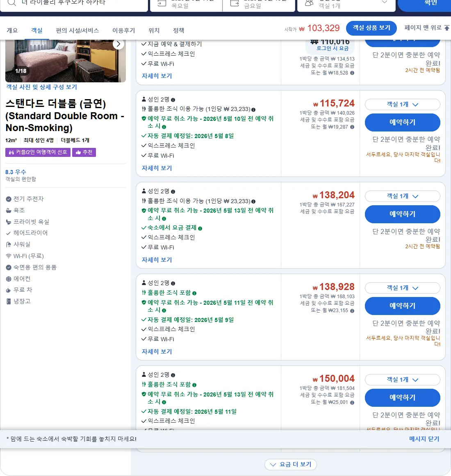Click the 무료 차 tea icon
Image resolution: width=451 pixels, height=476 pixels.
pyautogui.click(x=9, y=290)
